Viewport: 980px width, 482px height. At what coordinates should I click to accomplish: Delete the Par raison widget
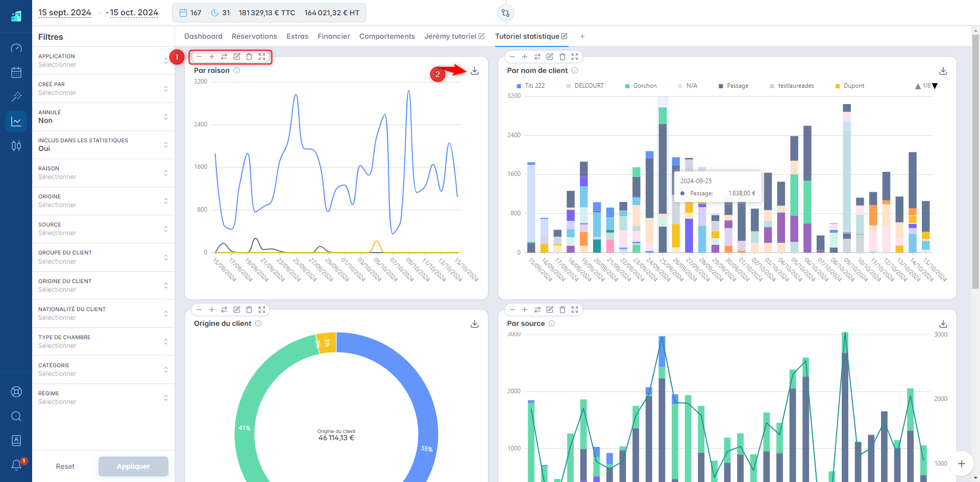(x=249, y=57)
